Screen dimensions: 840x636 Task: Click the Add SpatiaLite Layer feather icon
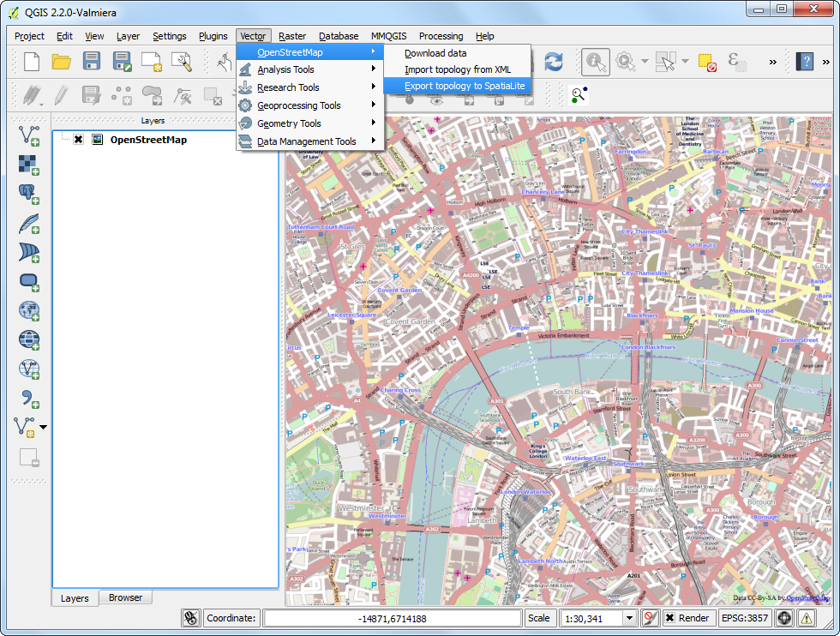(29, 224)
